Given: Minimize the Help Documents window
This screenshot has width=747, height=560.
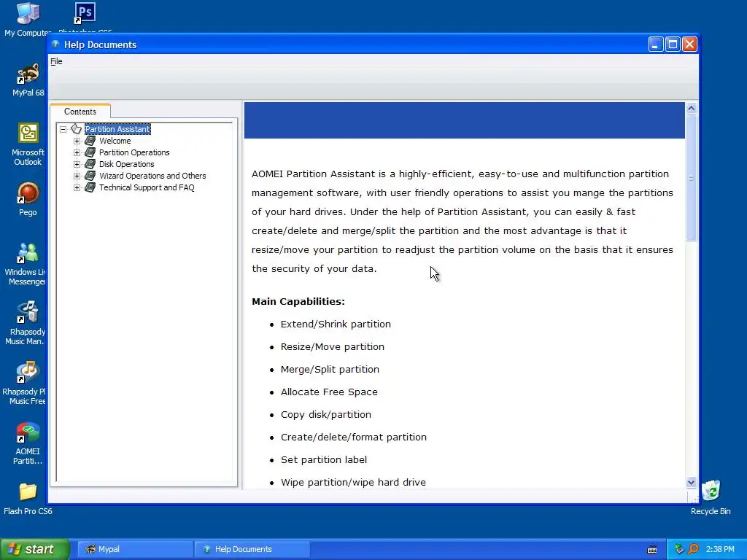Looking at the screenshot, I should tap(656, 44).
